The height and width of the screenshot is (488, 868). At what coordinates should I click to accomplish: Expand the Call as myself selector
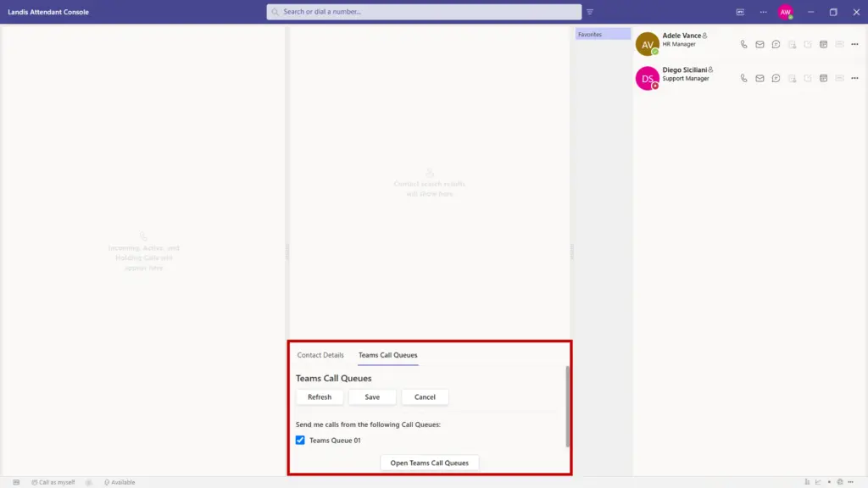[53, 482]
